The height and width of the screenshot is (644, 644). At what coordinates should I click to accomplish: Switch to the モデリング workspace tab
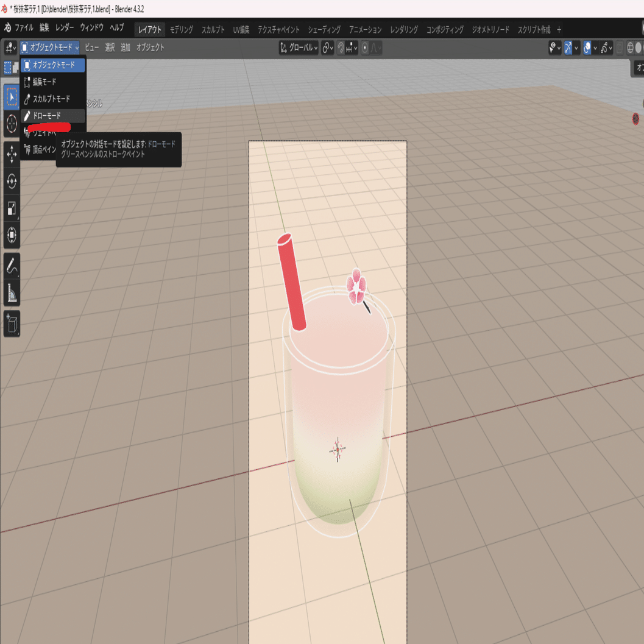[182, 30]
